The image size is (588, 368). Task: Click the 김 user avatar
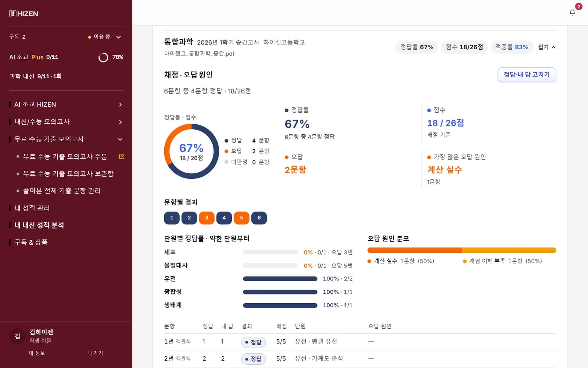17,336
